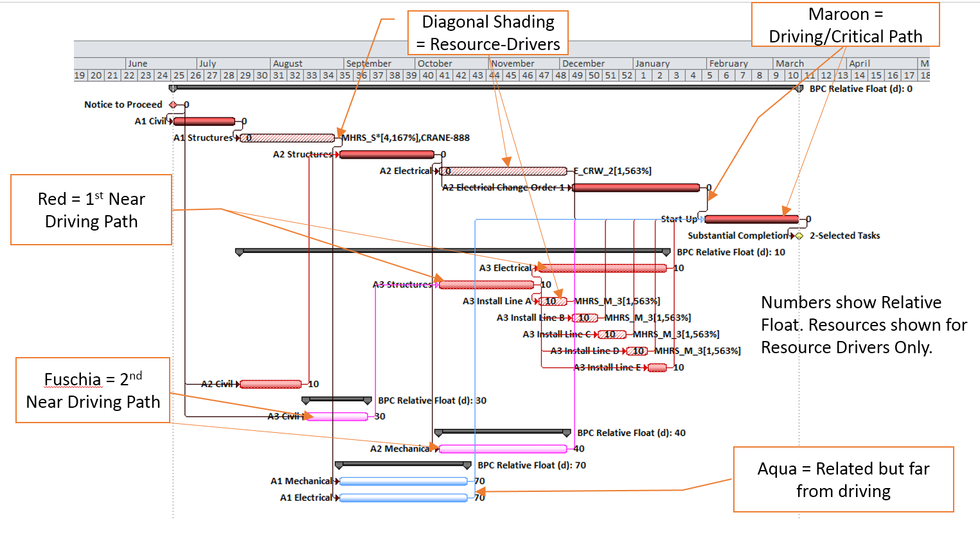The image size is (980, 542).
Task: Select week 52 in the timescale
Action: tap(627, 75)
